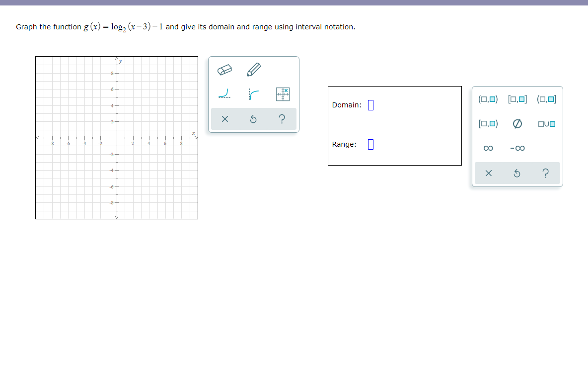588x367 pixels.
Task: Click the Range answer box
Action: pos(370,144)
